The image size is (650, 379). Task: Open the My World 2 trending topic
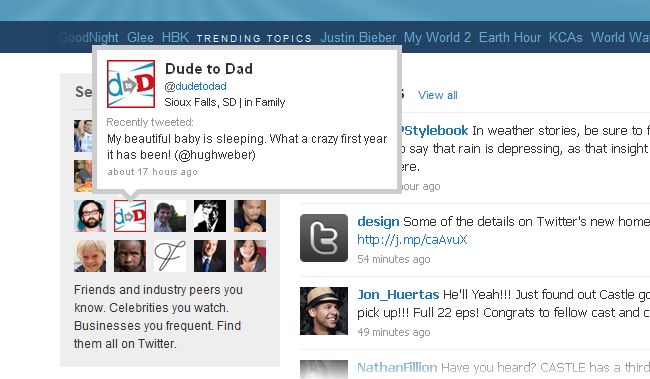coord(437,37)
